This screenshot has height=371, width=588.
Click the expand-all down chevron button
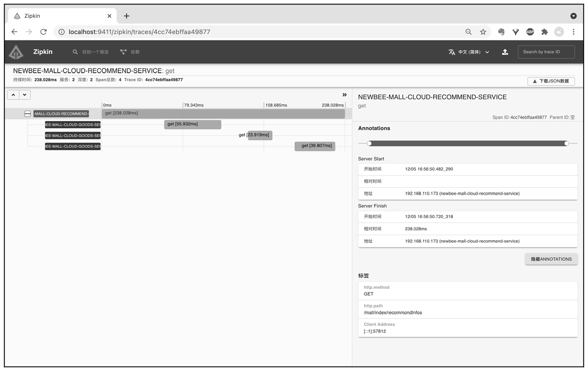pyautogui.click(x=25, y=95)
